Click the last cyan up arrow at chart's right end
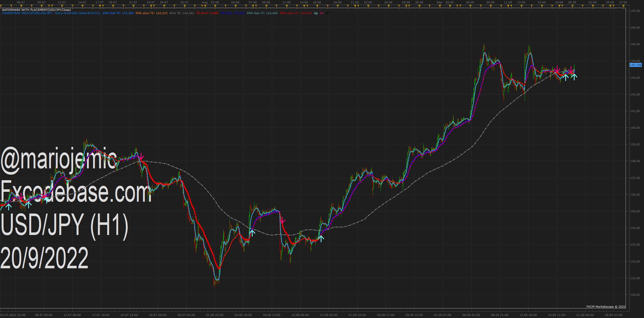Image resolution: width=644 pixels, height=318 pixels. click(x=574, y=77)
